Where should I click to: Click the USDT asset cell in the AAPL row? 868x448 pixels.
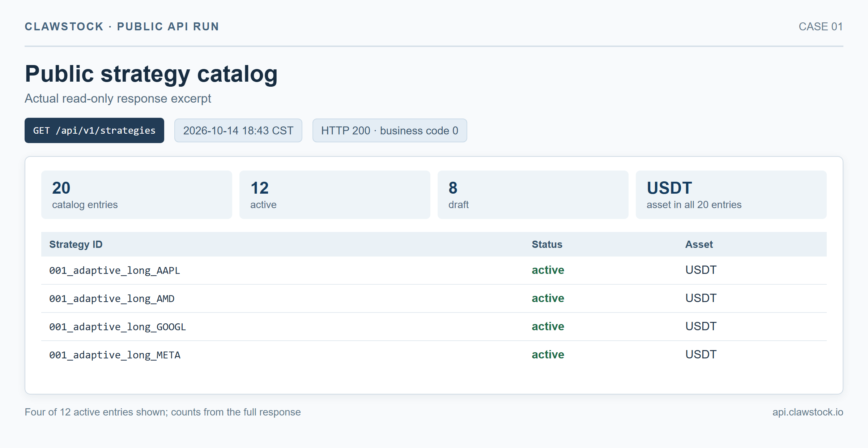pos(701,270)
